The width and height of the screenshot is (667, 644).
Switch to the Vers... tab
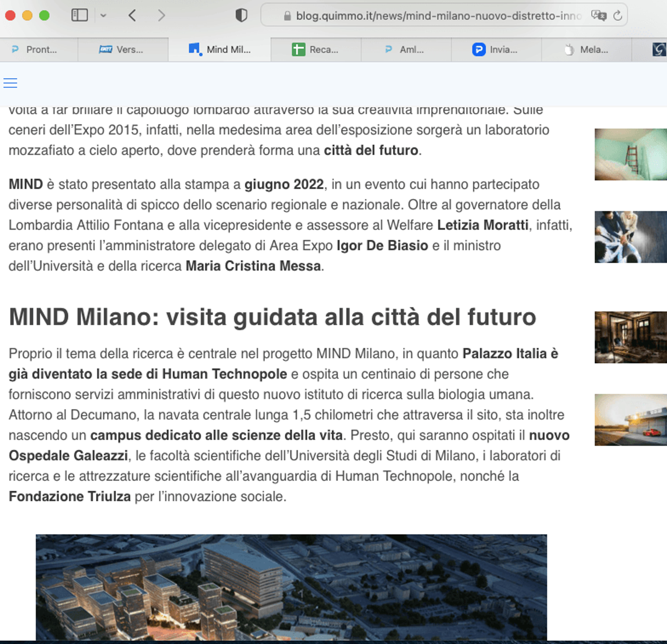pos(123,50)
